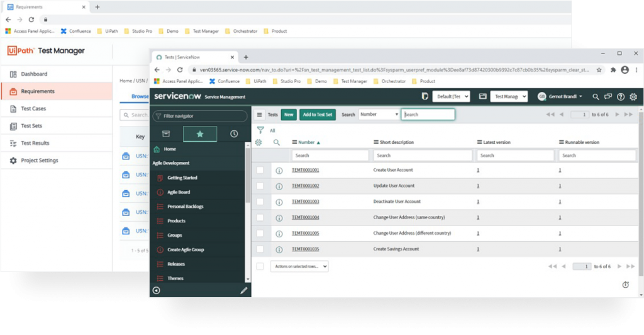This screenshot has width=644, height=335.
Task: Click the green New button
Action: point(289,115)
